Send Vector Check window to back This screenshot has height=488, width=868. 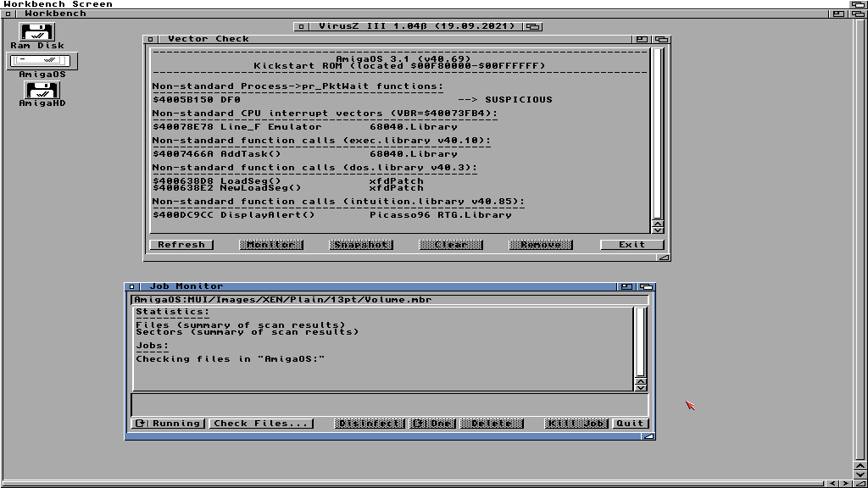tap(661, 39)
